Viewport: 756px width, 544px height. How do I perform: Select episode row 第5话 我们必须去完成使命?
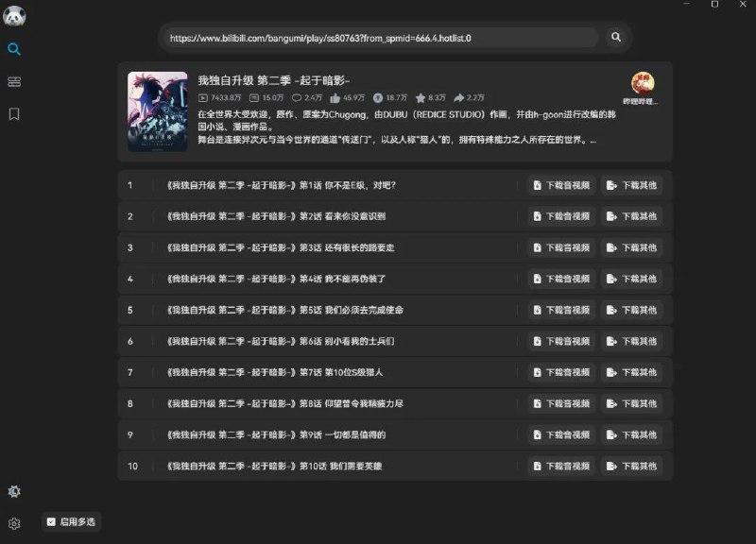(x=395, y=311)
